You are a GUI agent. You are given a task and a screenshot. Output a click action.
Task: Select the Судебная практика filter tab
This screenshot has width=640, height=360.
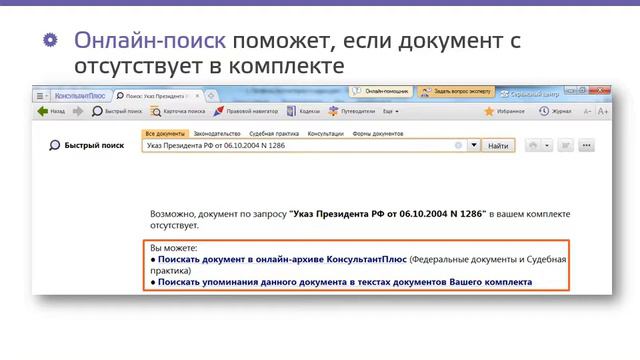click(274, 133)
